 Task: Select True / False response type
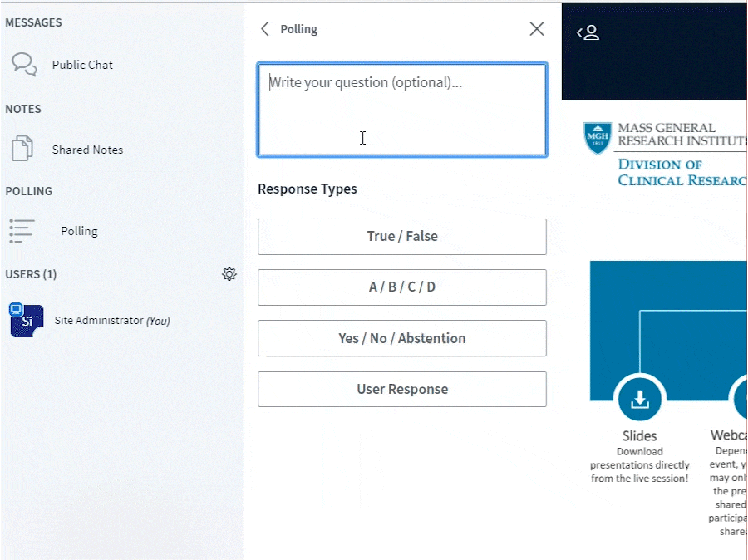pyautogui.click(x=402, y=237)
